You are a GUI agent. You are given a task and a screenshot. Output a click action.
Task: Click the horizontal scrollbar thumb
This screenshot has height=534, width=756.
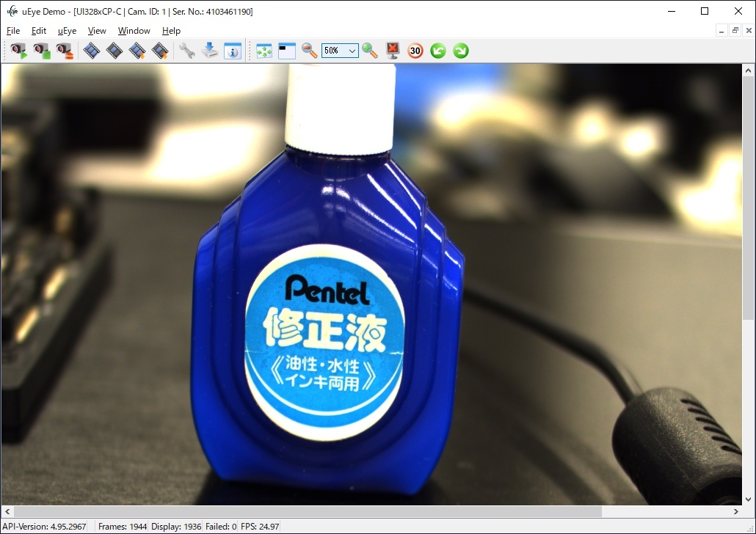308,511
